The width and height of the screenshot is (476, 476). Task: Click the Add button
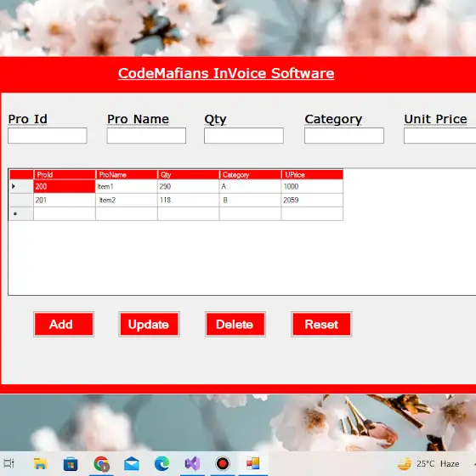pos(64,324)
